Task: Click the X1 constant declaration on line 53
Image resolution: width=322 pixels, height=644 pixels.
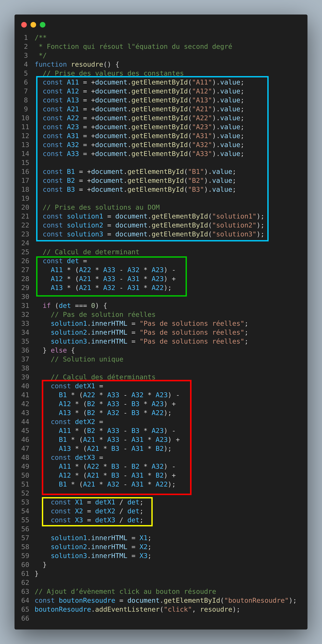Action: point(79,502)
